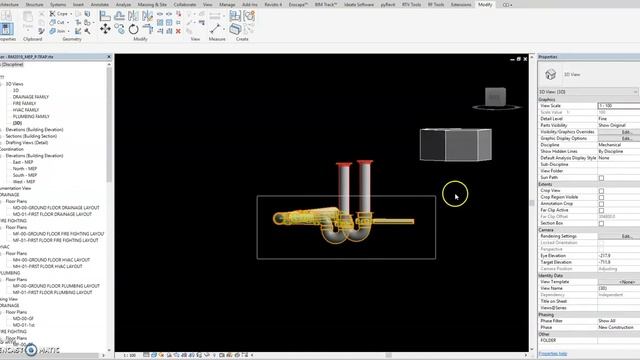The width and height of the screenshot is (640, 360).
Task: Toggle the Sun Path checkbox
Action: (601, 178)
